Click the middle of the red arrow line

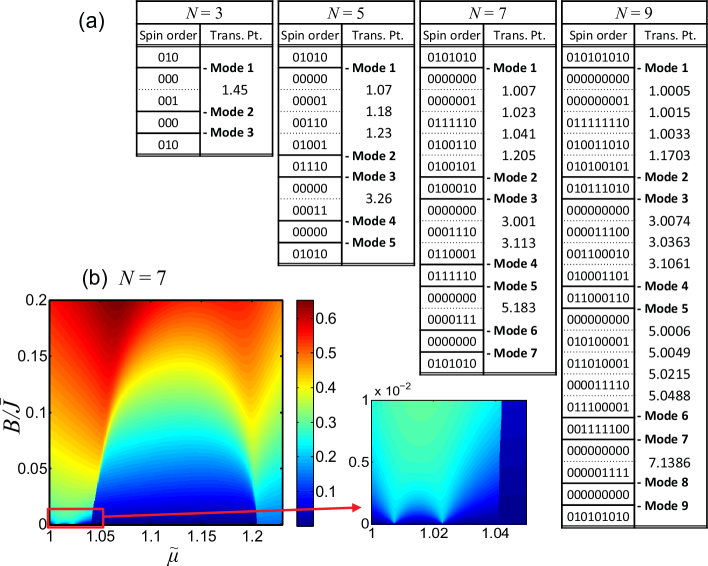point(230,512)
